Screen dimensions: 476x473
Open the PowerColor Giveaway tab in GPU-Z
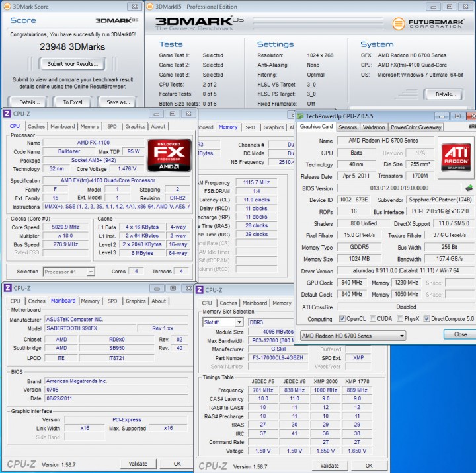click(x=416, y=127)
